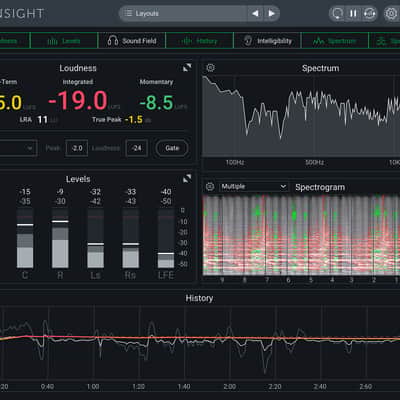This screenshot has width=400, height=400.
Task: Click the History panel title
Action: pyautogui.click(x=199, y=298)
